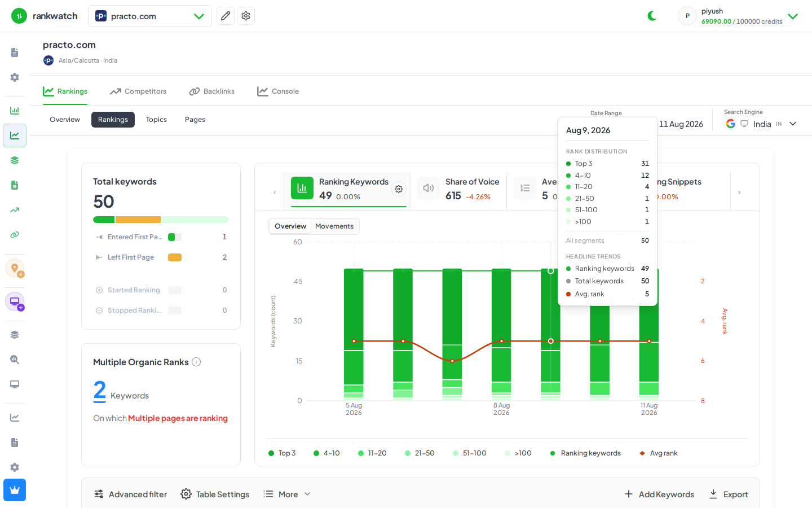The width and height of the screenshot is (812, 508).
Task: Switch to the Rankings main tab
Action: 65,91
